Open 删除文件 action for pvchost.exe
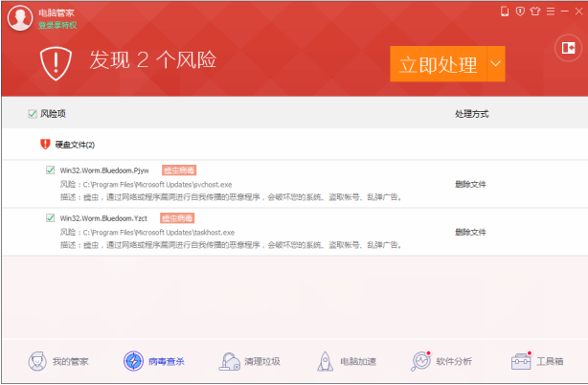This screenshot has height=385, width=588. [470, 184]
